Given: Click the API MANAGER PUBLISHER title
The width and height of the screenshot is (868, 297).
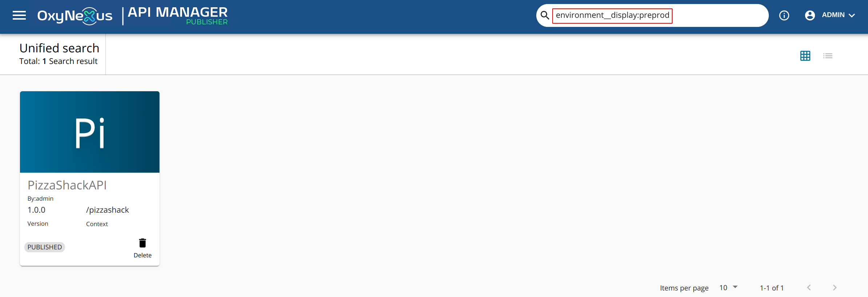Looking at the screenshot, I should tap(178, 16).
